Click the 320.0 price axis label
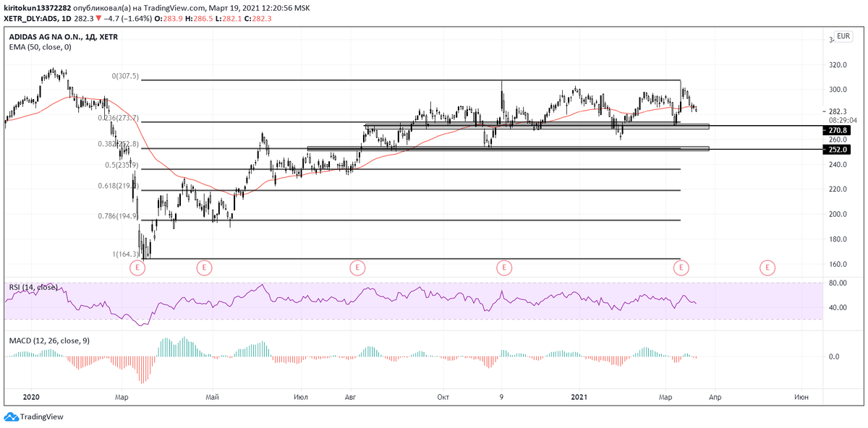868x428 pixels. pyautogui.click(x=838, y=65)
